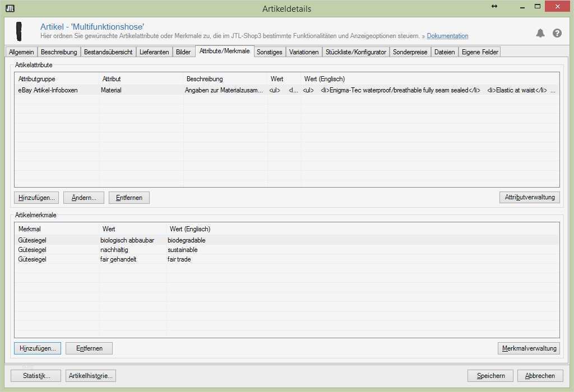The image size is (574, 392).
Task: Click the Multifunktionshose product thumbnail
Action: [x=18, y=31]
